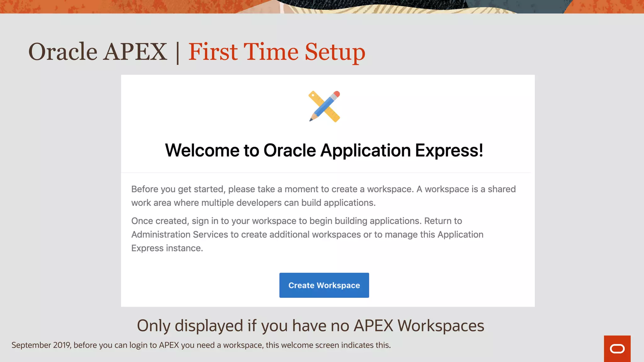Image resolution: width=644 pixels, height=362 pixels.
Task: Click the Create Workspace button
Action: point(324,285)
